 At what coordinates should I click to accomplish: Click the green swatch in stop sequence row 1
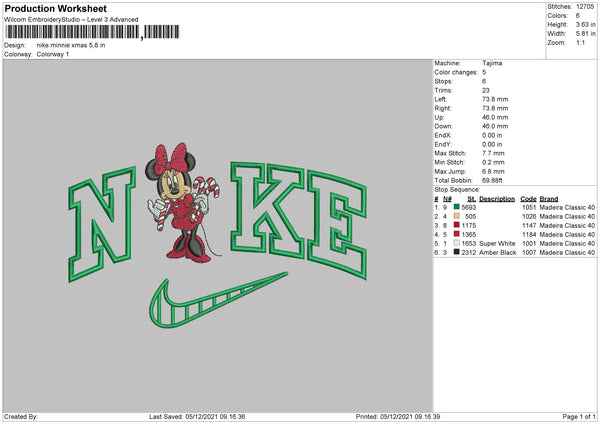(x=456, y=207)
